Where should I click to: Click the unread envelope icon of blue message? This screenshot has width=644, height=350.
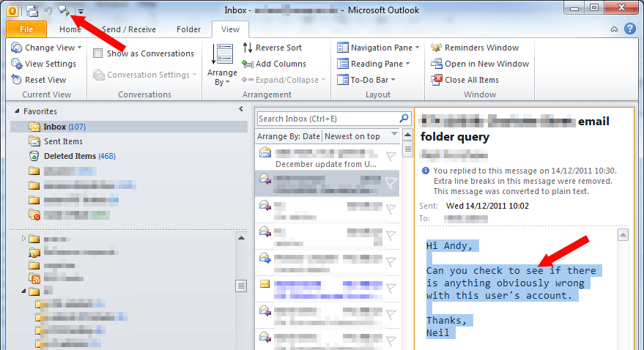[x=265, y=283]
